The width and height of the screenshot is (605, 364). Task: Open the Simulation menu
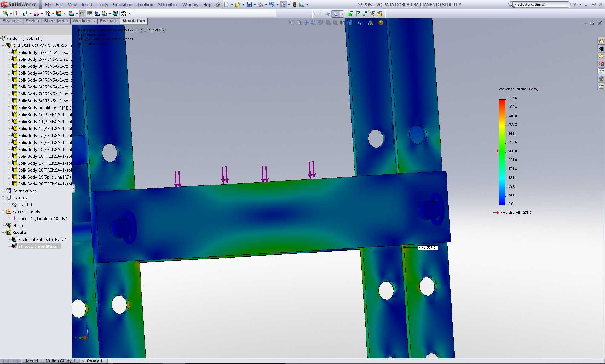(122, 5)
